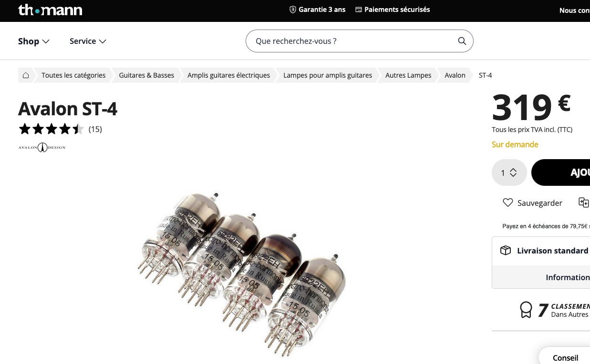Open the Shop dropdown menu

tap(34, 41)
